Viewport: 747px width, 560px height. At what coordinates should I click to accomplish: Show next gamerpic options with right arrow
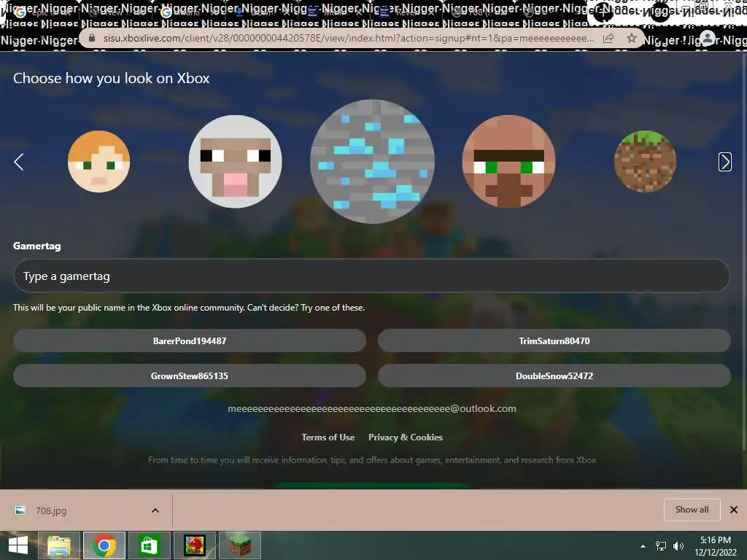pos(724,162)
